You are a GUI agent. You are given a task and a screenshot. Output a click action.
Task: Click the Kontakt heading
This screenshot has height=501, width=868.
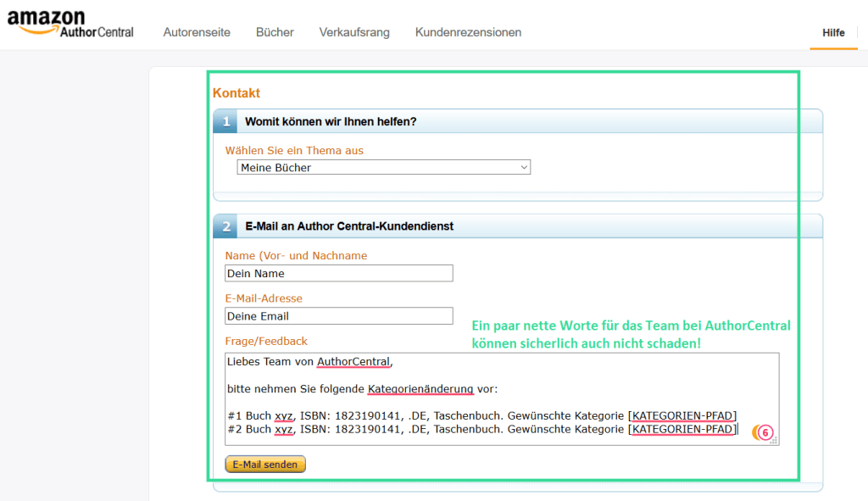tap(236, 93)
